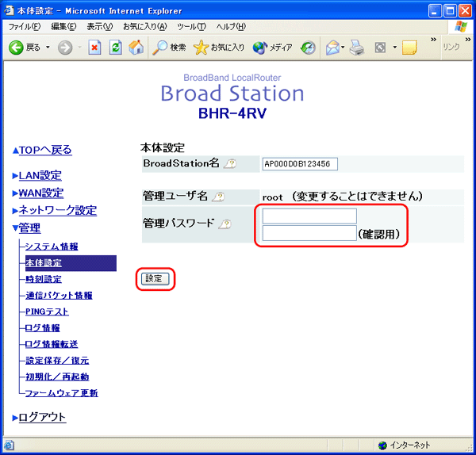Open ファームウェア更新 sidebar link
The width and height of the screenshot is (476, 455).
coord(61,393)
